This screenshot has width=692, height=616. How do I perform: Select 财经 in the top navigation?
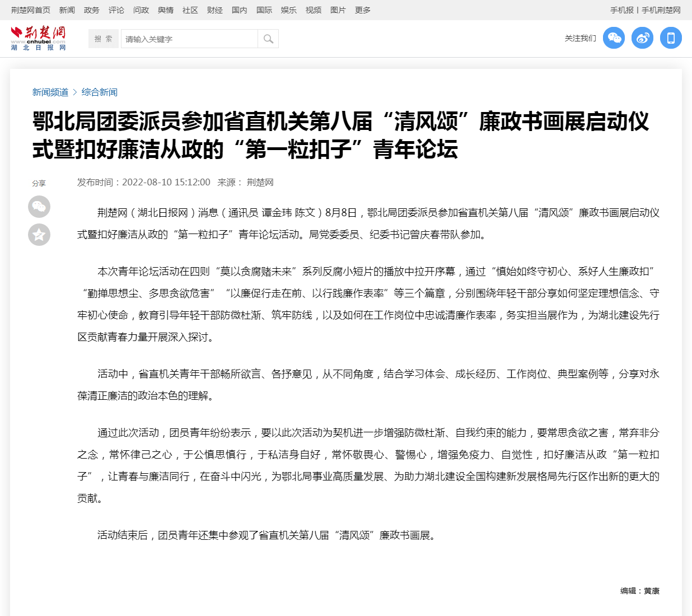[x=215, y=10]
